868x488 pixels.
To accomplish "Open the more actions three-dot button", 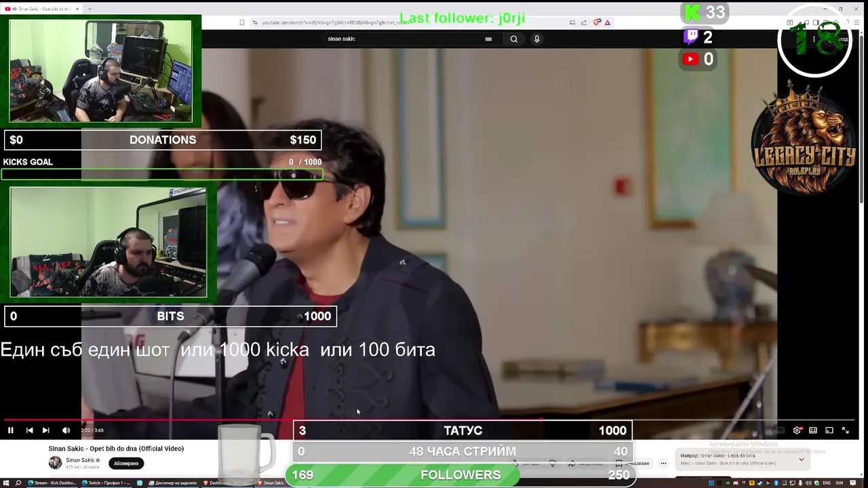I will (x=663, y=464).
